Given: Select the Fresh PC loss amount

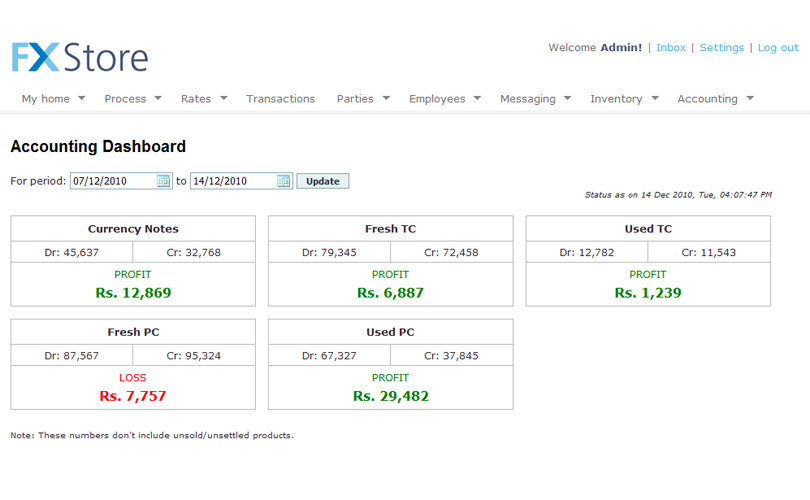Looking at the screenshot, I should tap(133, 396).
